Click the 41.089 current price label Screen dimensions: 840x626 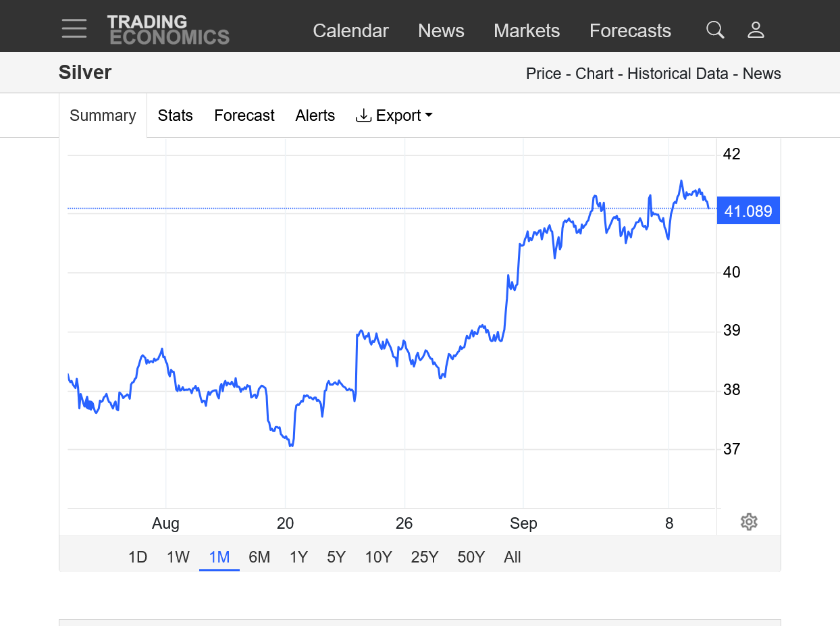click(x=747, y=211)
